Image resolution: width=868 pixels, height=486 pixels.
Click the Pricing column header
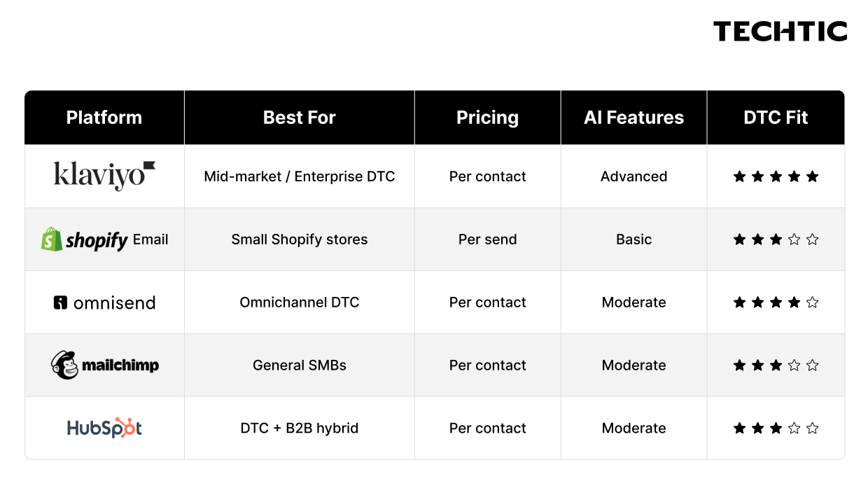(488, 118)
